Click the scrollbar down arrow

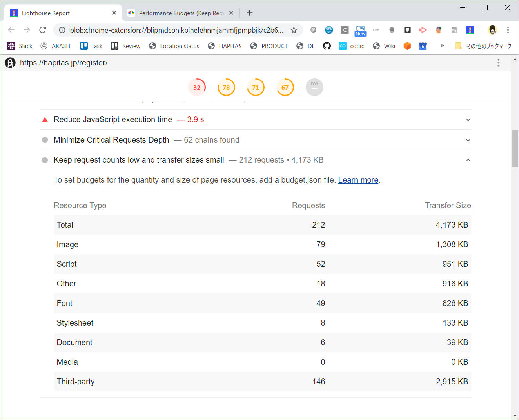515,415
